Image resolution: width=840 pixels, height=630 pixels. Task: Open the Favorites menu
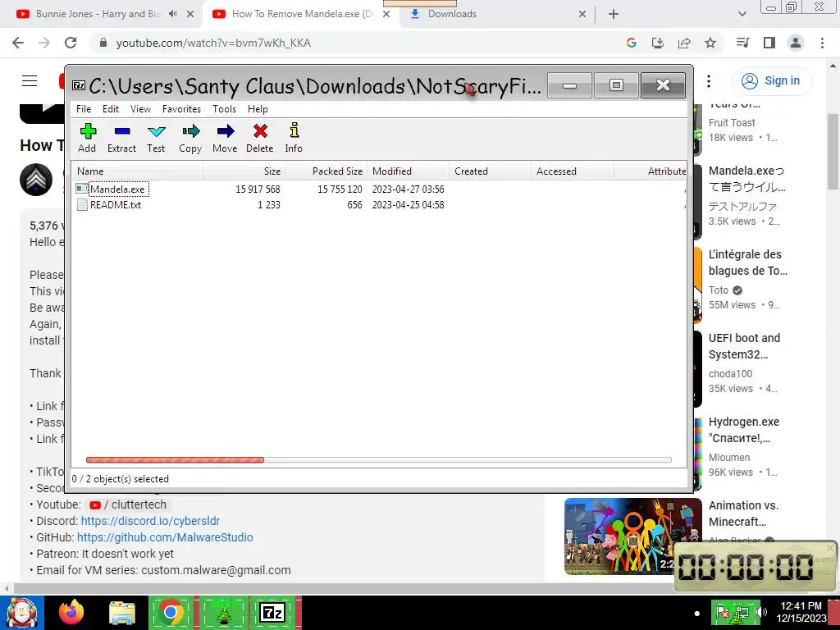[181, 109]
